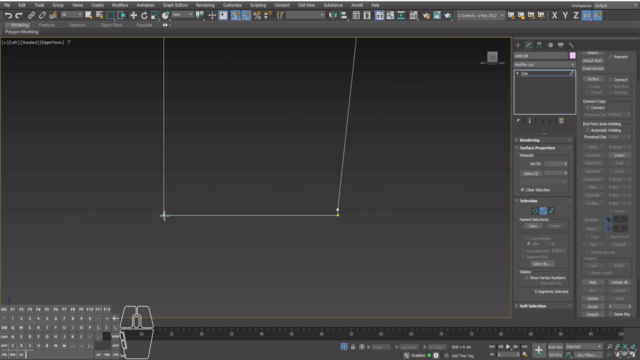Toggle the Reorient checkbox

pyautogui.click(x=611, y=57)
